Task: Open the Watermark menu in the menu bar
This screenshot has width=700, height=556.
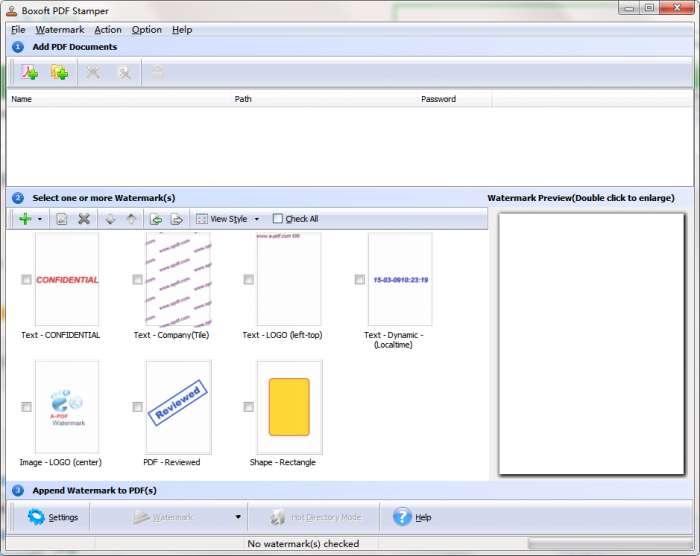Action: tap(60, 30)
